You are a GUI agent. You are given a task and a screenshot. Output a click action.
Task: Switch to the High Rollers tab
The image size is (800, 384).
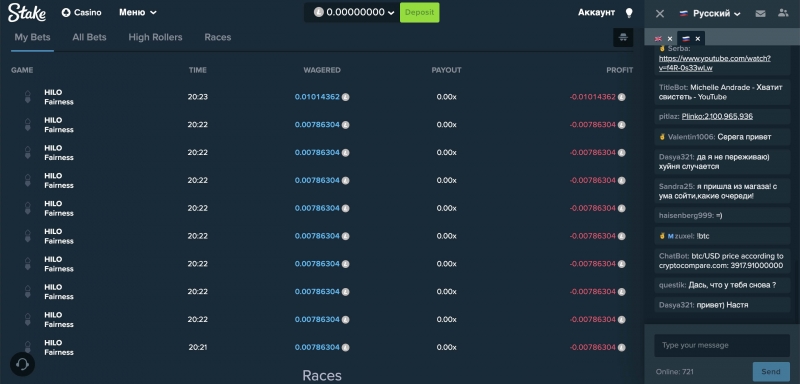pos(155,37)
